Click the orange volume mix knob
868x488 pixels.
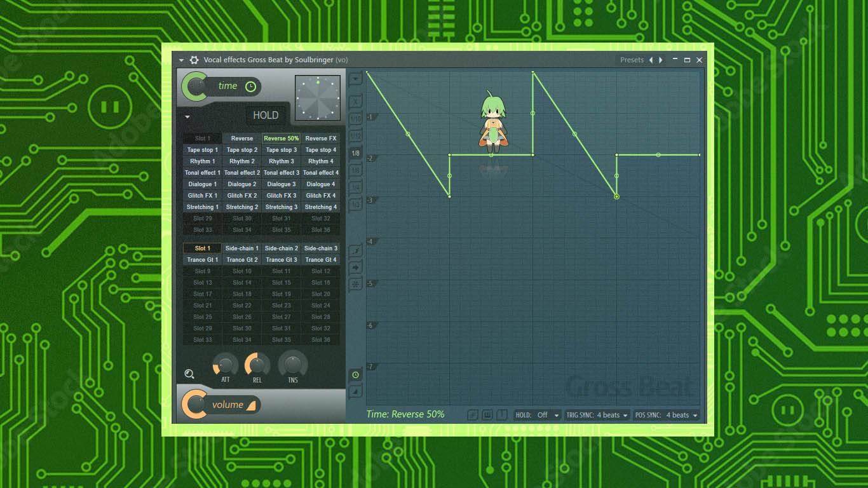pyautogui.click(x=196, y=405)
